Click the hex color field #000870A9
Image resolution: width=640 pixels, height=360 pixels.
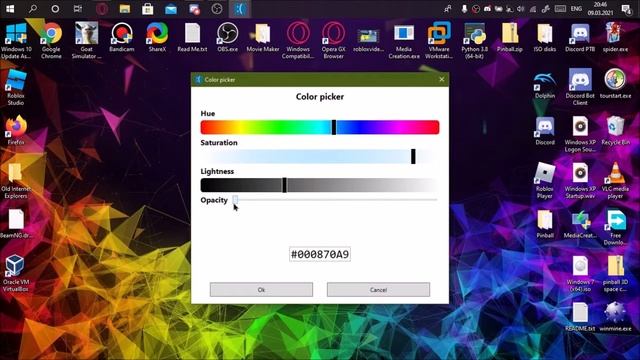320,254
